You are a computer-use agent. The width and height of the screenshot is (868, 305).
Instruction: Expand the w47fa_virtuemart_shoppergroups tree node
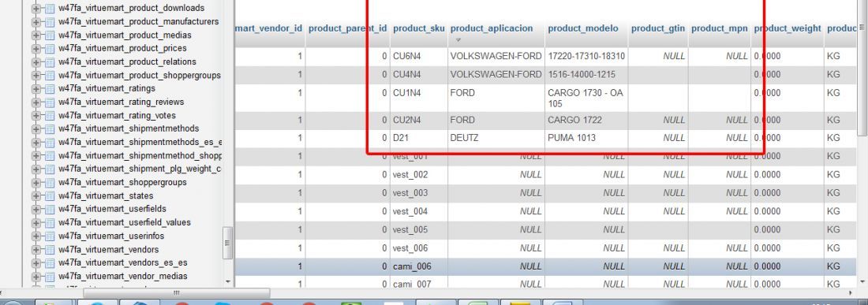(36, 182)
